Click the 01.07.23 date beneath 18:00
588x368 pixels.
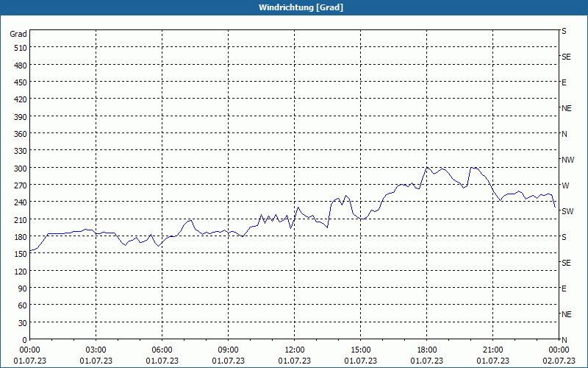(427, 361)
